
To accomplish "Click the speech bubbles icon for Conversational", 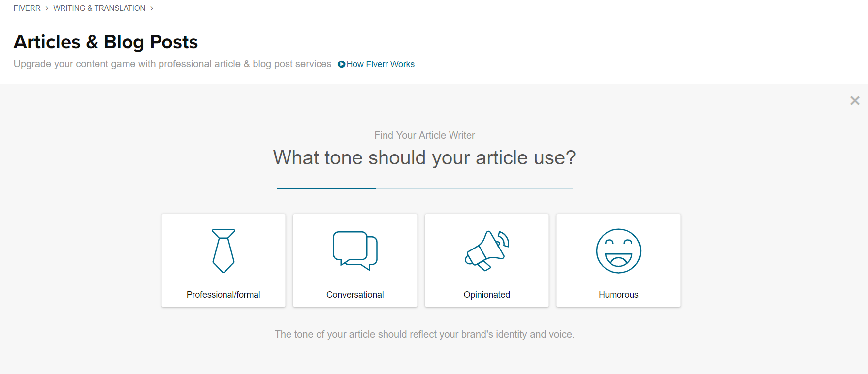I will pos(355,251).
